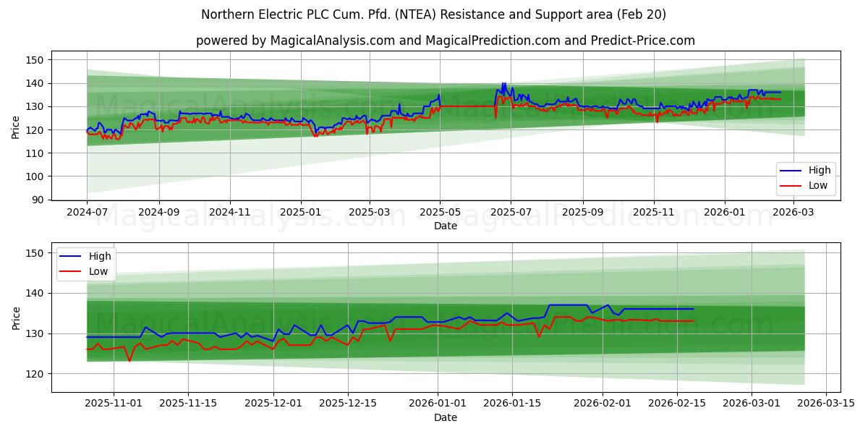Click the '2024-07' date label on upper axis

(x=87, y=213)
